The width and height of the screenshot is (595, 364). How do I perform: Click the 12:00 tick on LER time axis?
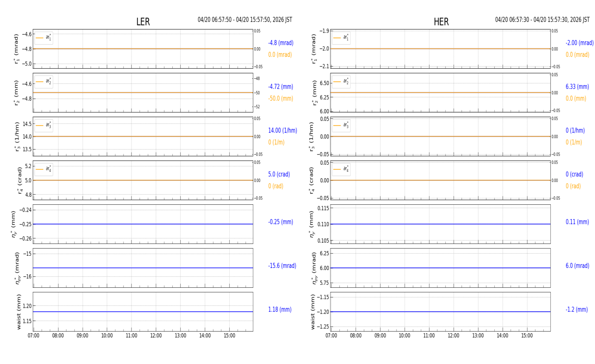pos(156,336)
